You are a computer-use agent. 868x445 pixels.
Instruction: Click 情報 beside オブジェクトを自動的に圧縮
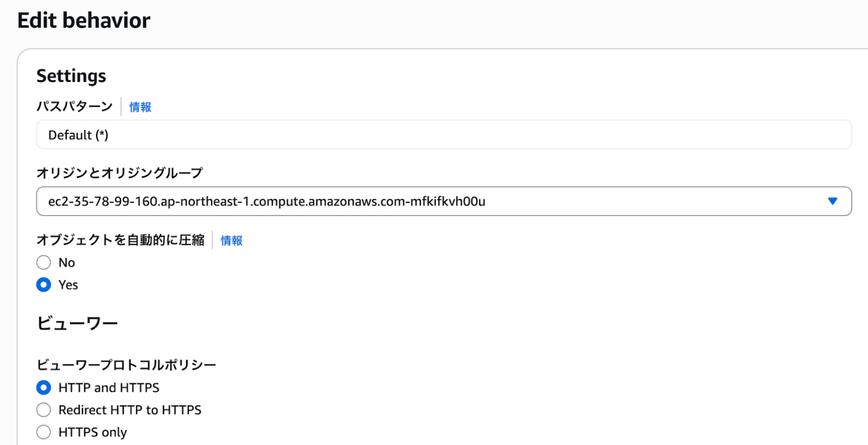click(231, 240)
